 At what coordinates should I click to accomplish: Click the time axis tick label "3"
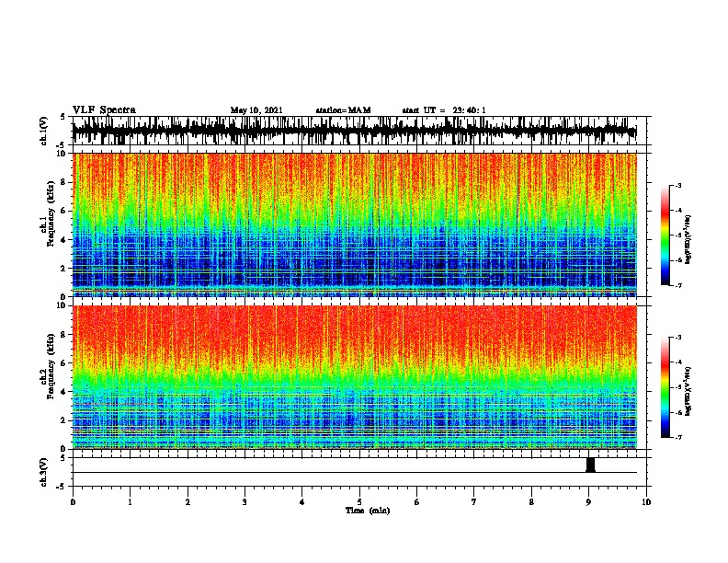[x=245, y=501]
